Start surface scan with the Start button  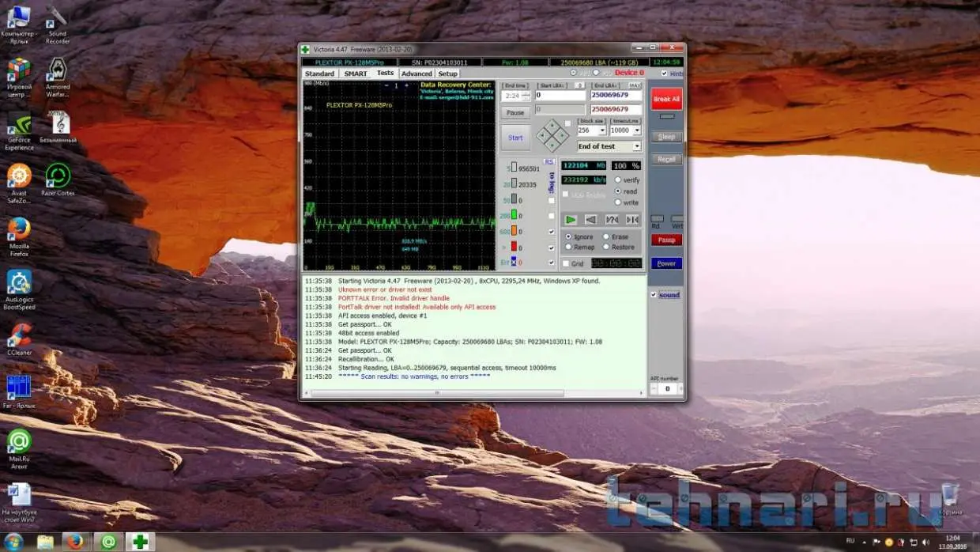(515, 138)
